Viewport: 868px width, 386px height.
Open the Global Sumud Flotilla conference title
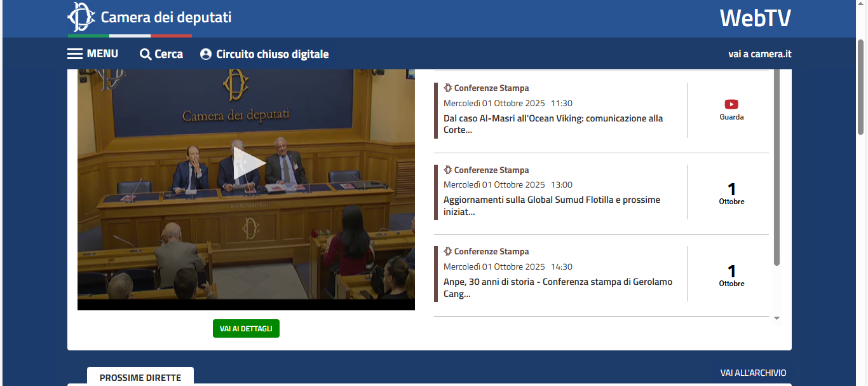(552, 205)
